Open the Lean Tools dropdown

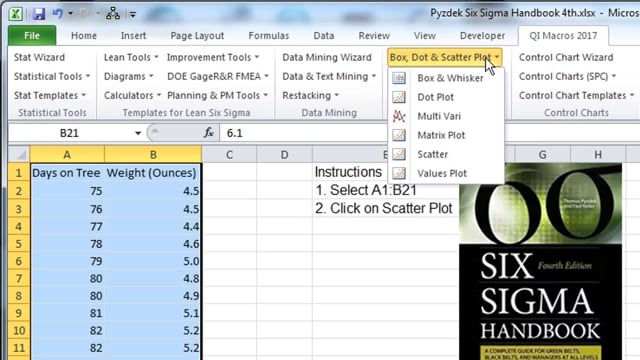[131, 58]
